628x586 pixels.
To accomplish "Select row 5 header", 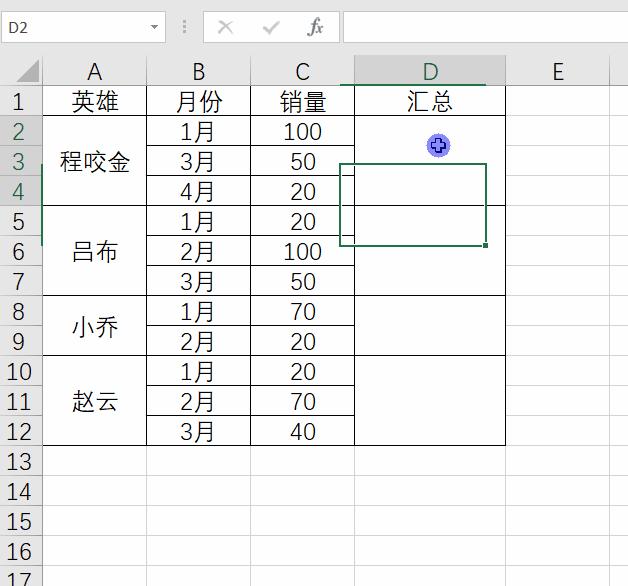I will click(x=21, y=221).
